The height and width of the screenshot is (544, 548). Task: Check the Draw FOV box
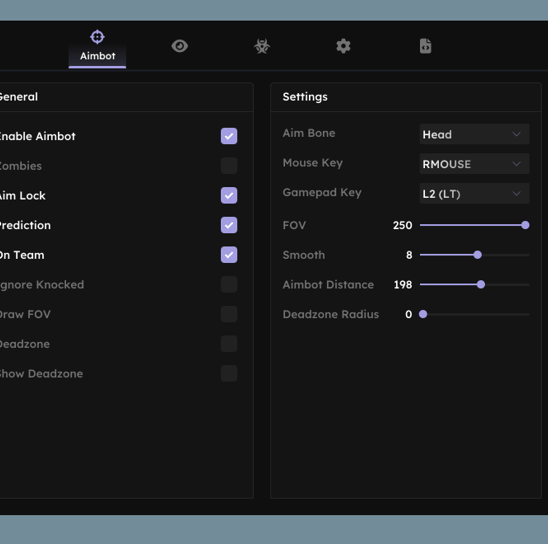click(x=229, y=314)
